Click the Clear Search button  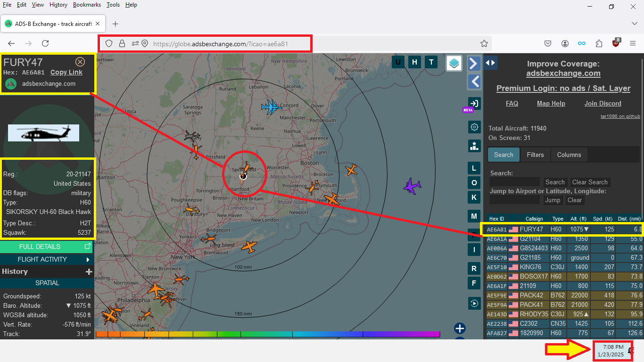click(x=590, y=182)
